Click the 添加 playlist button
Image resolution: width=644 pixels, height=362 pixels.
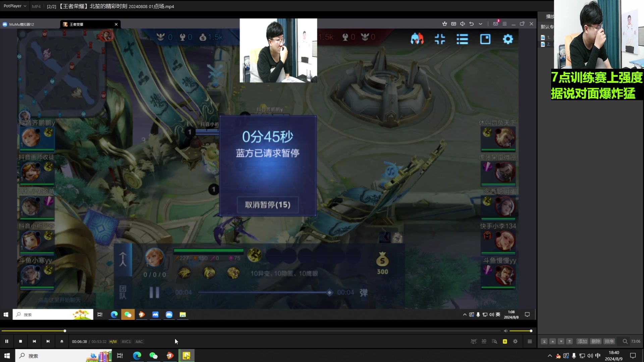point(582,341)
